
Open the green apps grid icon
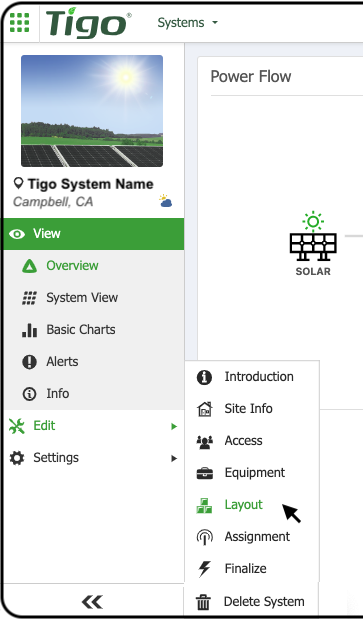19,23
